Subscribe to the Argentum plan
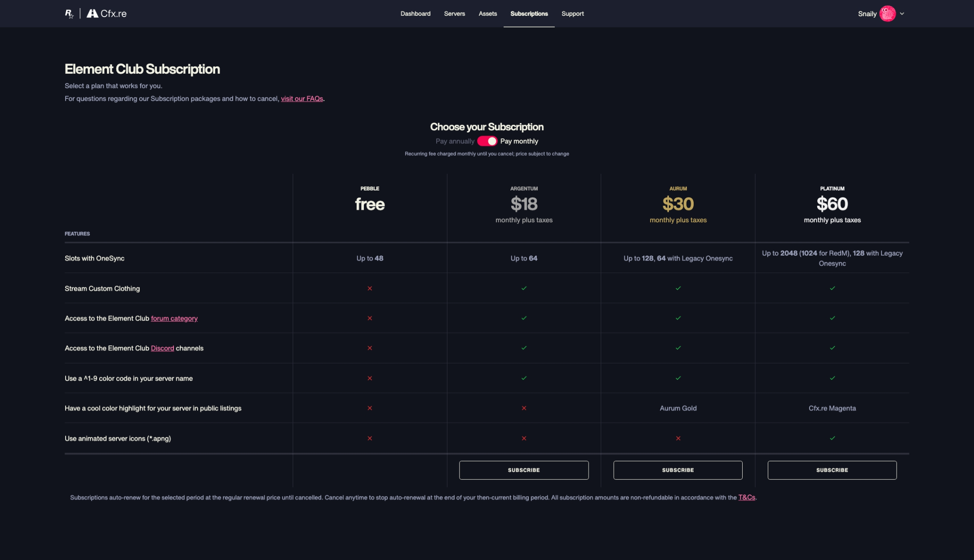Image resolution: width=974 pixels, height=560 pixels. (x=524, y=470)
